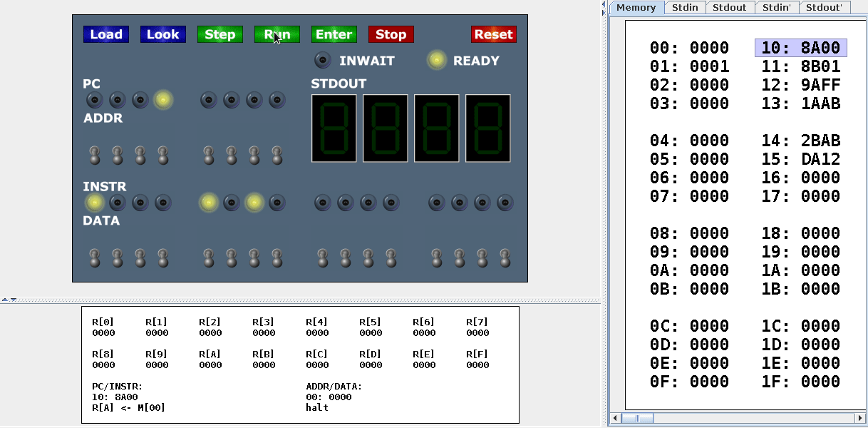The image size is (868, 428).
Task: Click the READY indicator light
Action: click(x=437, y=61)
